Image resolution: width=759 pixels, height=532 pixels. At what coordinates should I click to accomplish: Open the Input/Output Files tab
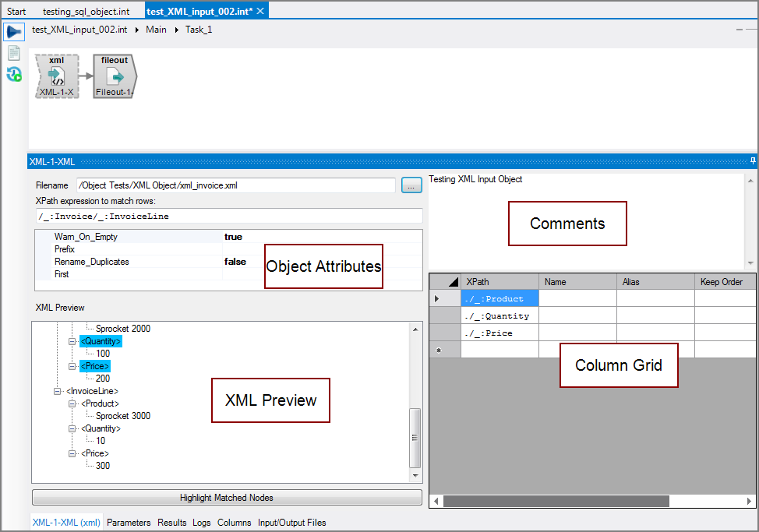(x=292, y=523)
